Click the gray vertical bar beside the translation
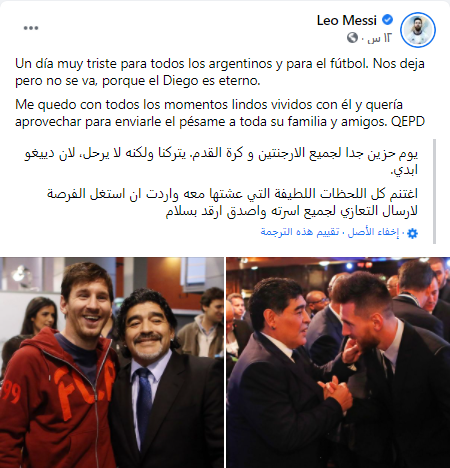 (x=434, y=192)
